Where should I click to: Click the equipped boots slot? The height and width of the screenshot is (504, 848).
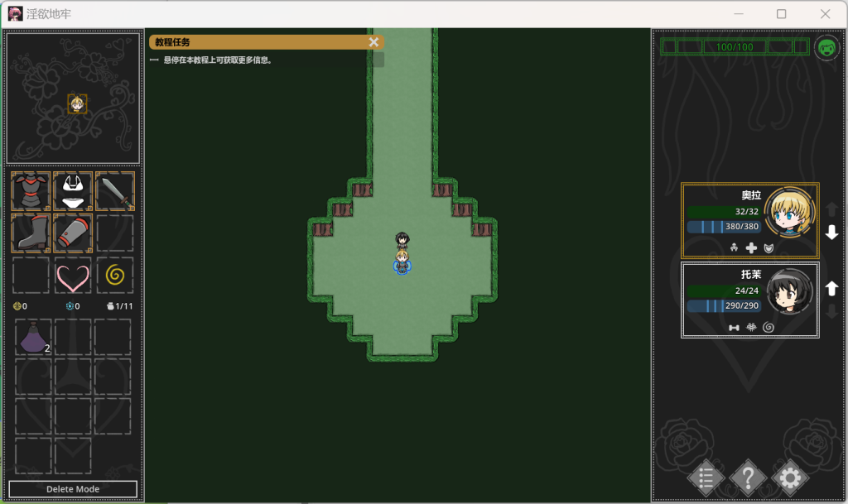click(31, 233)
